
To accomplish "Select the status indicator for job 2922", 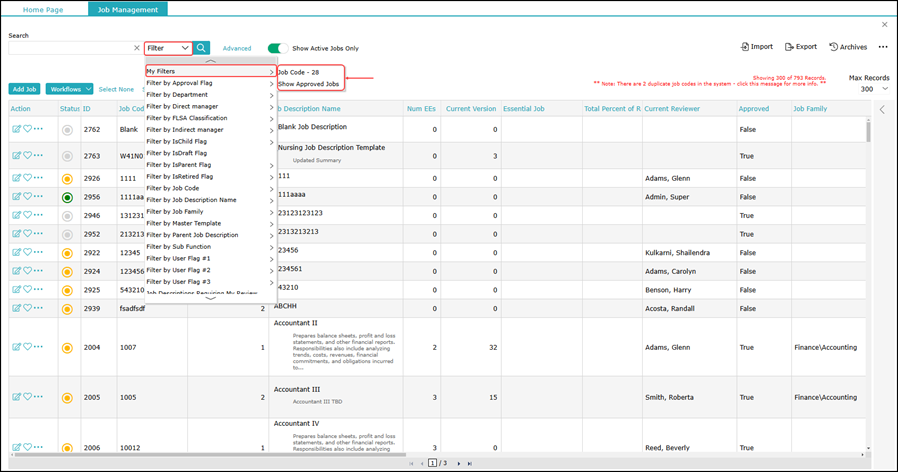I will click(x=67, y=253).
